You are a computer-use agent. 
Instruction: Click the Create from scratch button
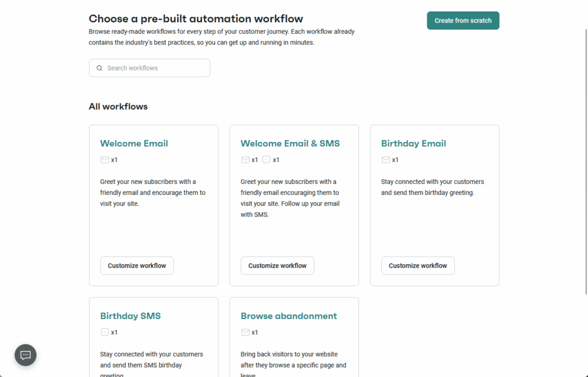tap(463, 21)
